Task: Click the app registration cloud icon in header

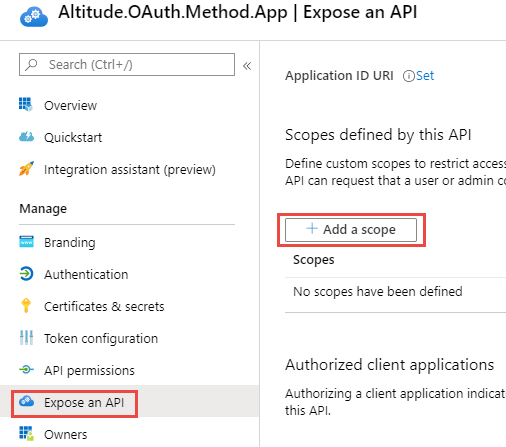Action: pyautogui.click(x=34, y=18)
